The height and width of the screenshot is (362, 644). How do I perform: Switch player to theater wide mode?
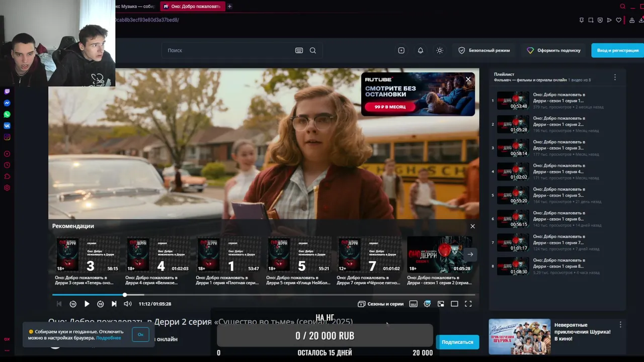click(x=454, y=304)
